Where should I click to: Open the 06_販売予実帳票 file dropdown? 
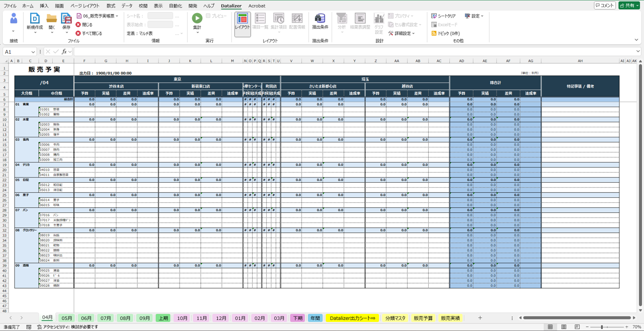[98, 16]
